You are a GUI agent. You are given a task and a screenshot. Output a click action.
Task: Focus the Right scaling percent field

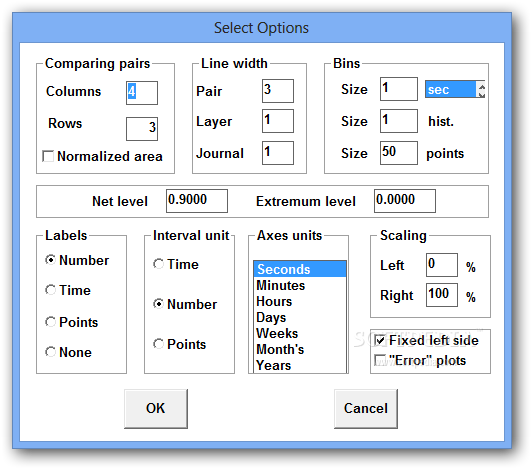[442, 295]
